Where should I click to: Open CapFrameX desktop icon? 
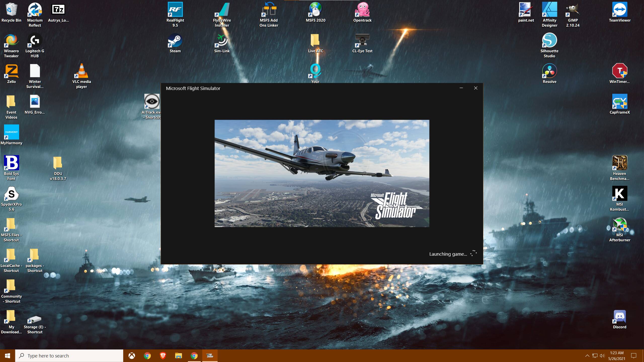pyautogui.click(x=620, y=105)
